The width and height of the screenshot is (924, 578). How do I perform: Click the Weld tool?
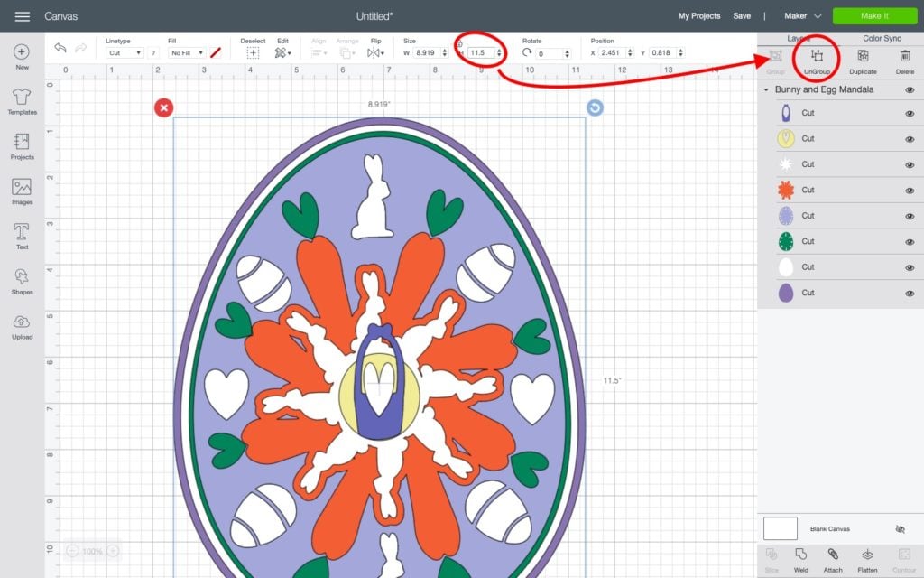[801, 560]
